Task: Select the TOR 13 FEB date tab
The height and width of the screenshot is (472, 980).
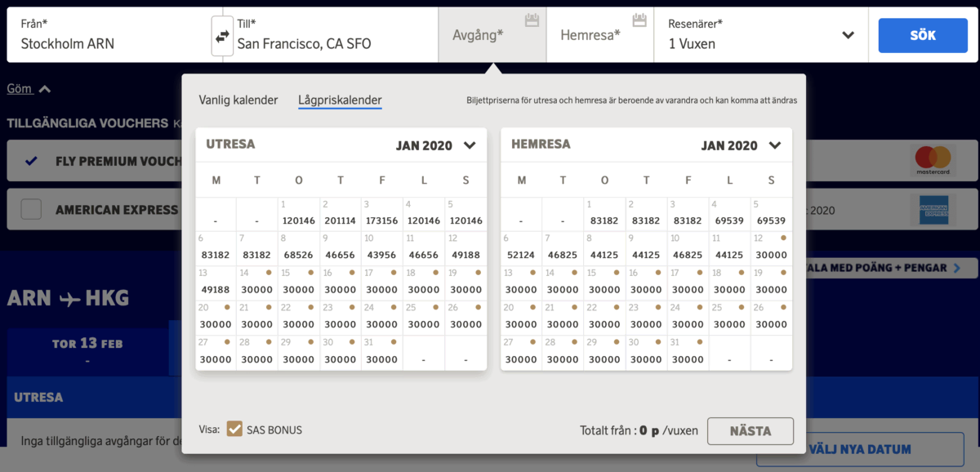Action: pos(87,351)
